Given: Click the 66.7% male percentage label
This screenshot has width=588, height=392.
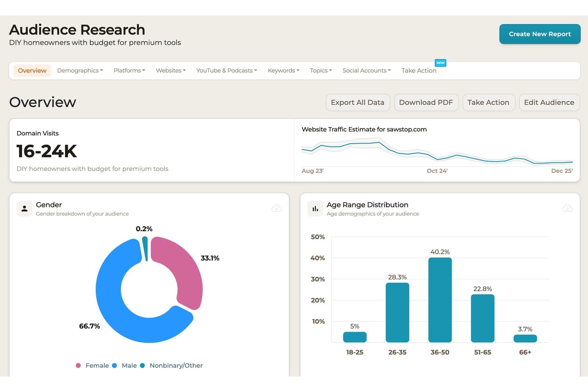Looking at the screenshot, I should [x=89, y=326].
